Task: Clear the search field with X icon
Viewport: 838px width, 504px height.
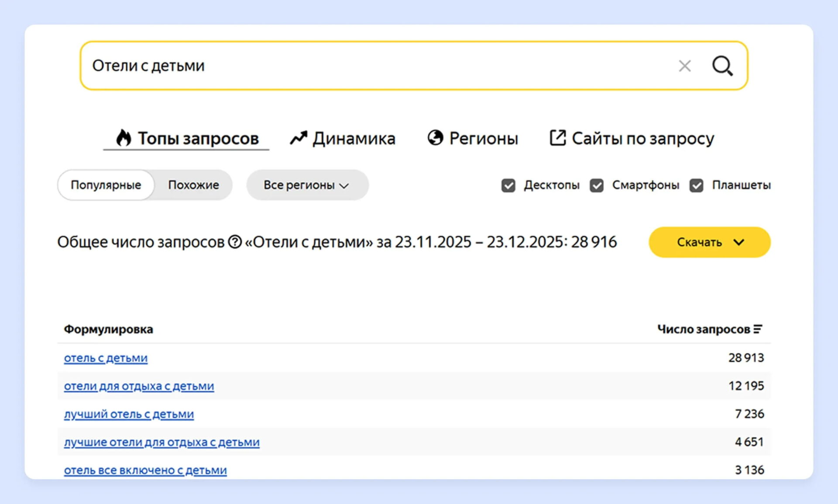Action: 684,66
